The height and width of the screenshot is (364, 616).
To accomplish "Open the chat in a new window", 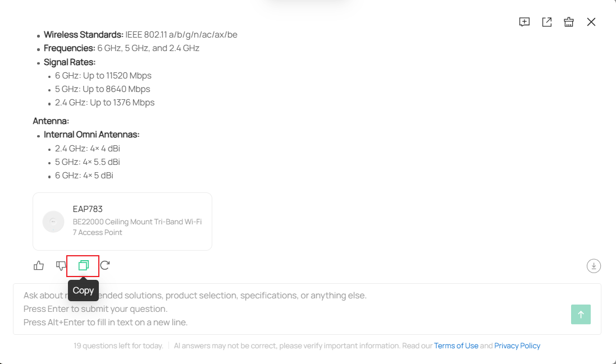I will tap(546, 22).
